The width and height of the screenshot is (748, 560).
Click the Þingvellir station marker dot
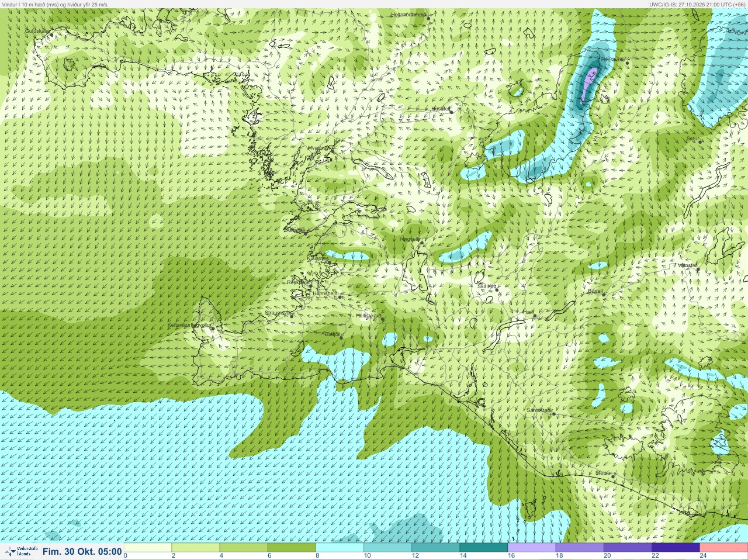(421, 243)
